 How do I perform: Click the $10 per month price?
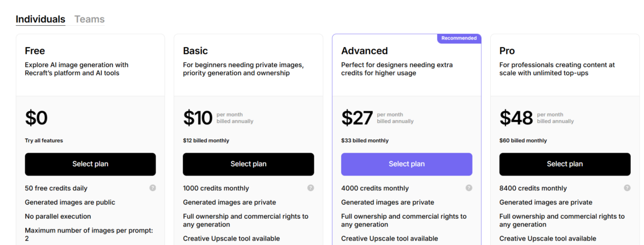pos(198,118)
